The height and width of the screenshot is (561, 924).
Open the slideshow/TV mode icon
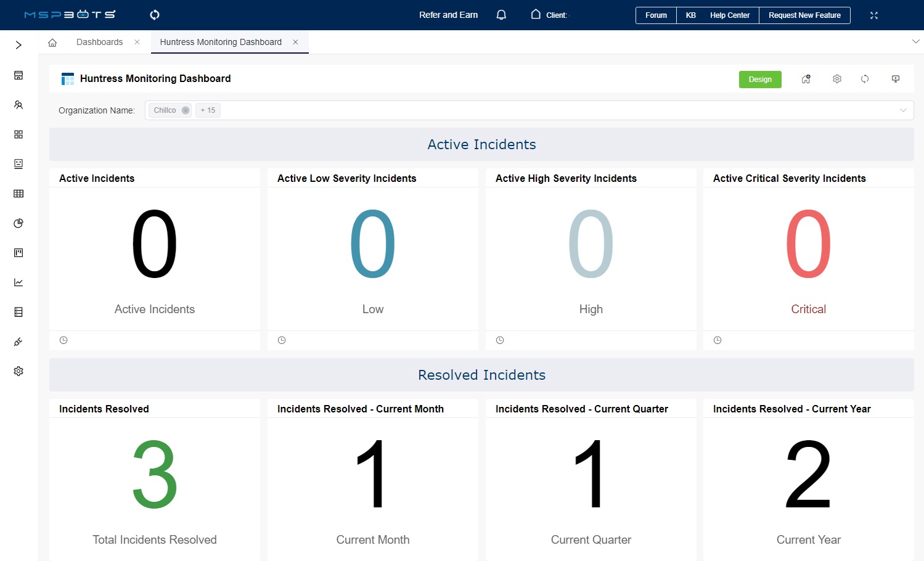coord(896,79)
